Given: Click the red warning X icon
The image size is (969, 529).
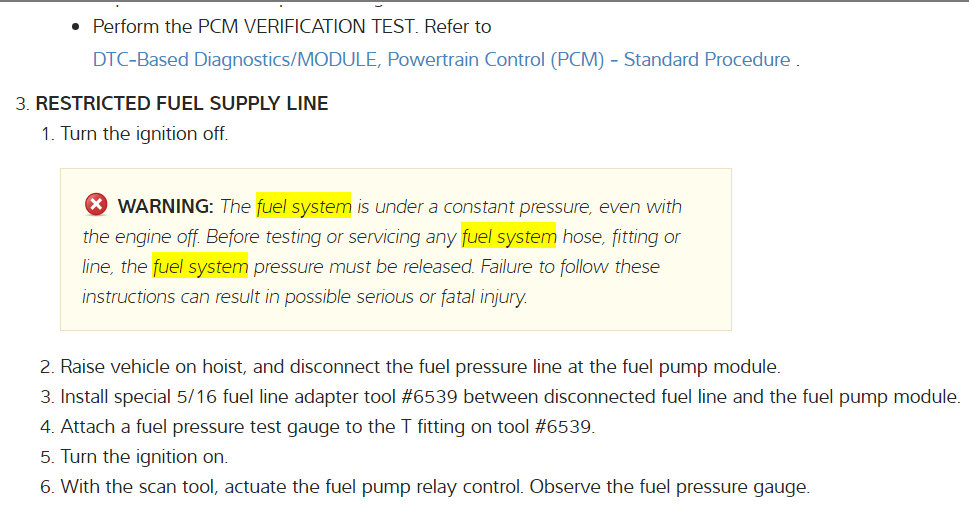Looking at the screenshot, I should click(96, 205).
